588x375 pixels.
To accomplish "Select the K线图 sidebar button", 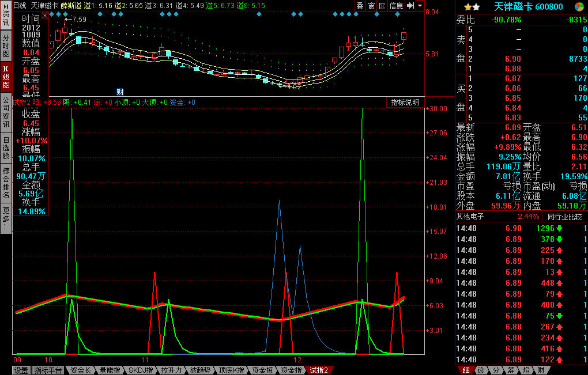I will pyautogui.click(x=6, y=77).
